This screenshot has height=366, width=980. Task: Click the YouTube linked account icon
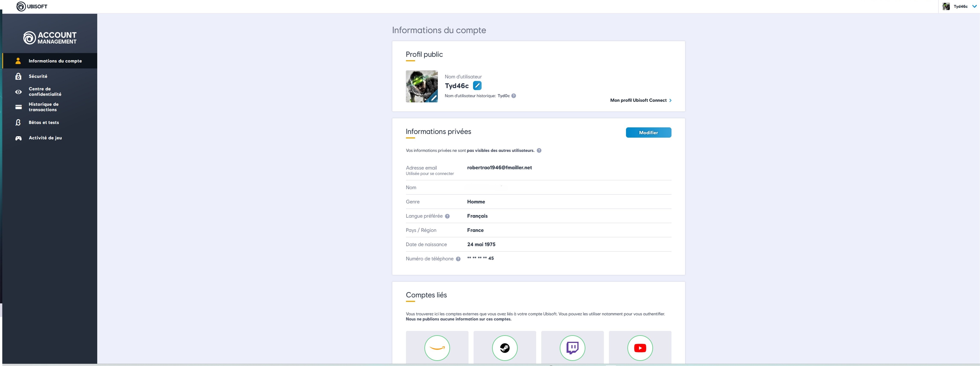tap(640, 348)
